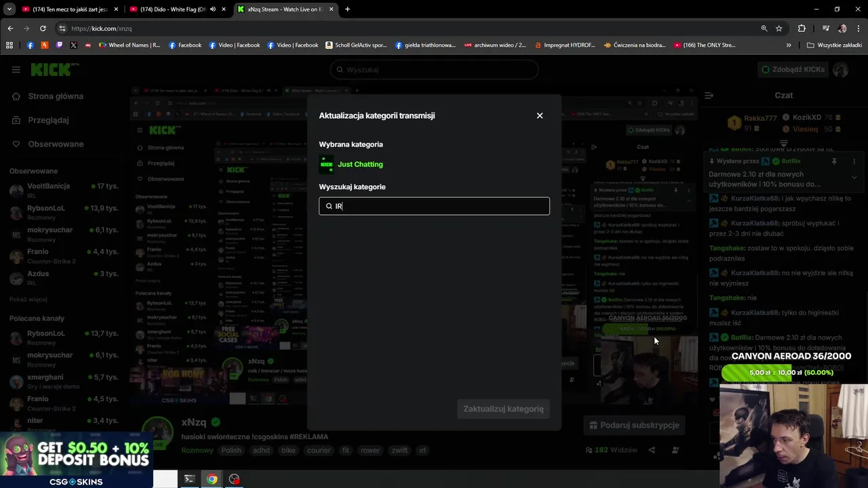View site information for kick.com
The width and height of the screenshot is (868, 488).
(62, 28)
